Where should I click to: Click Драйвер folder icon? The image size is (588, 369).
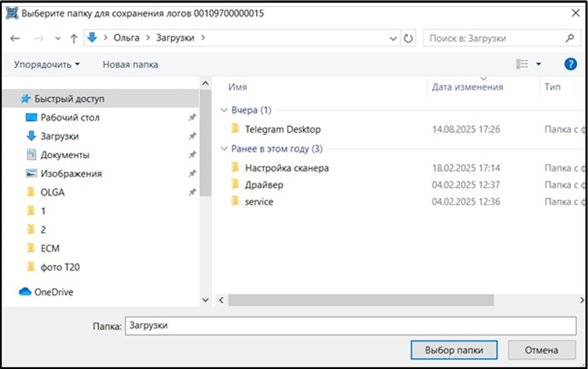235,184
